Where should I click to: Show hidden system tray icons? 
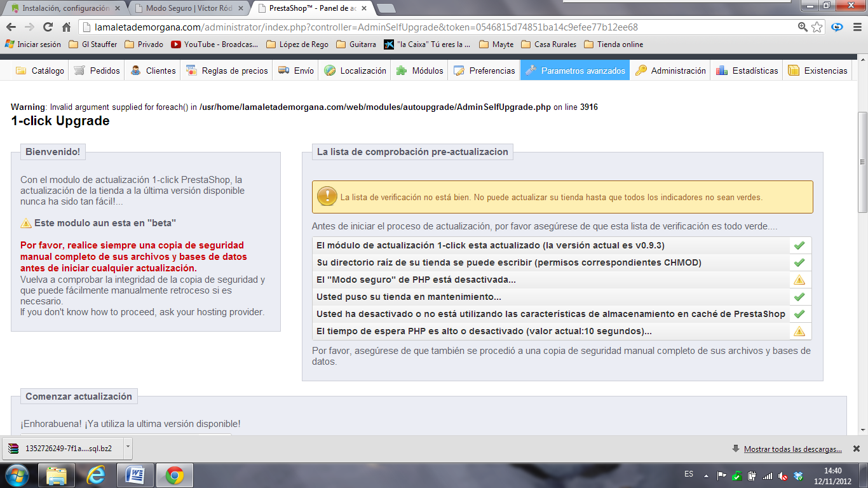tap(707, 475)
